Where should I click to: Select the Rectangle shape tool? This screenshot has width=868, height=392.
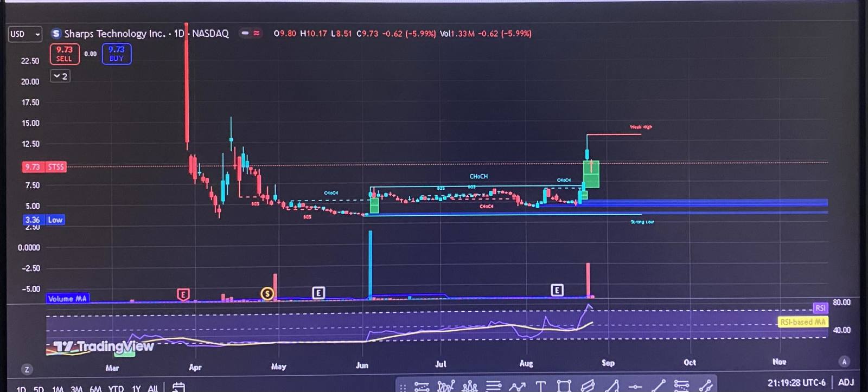click(564, 386)
